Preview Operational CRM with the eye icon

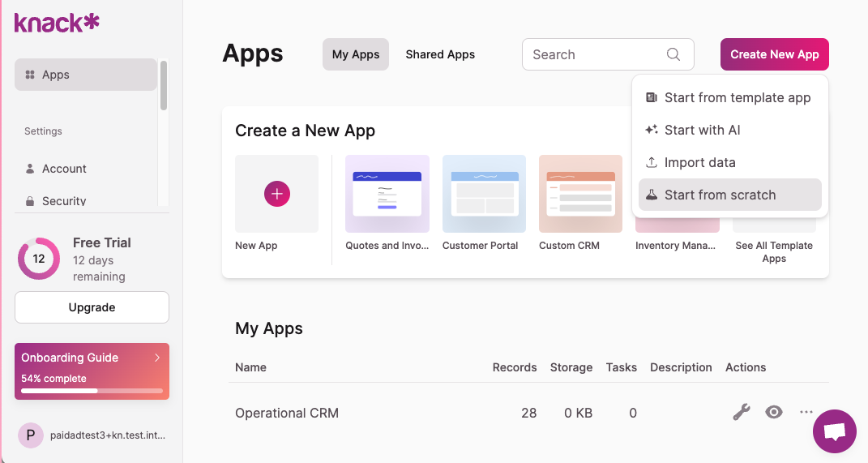click(x=774, y=413)
